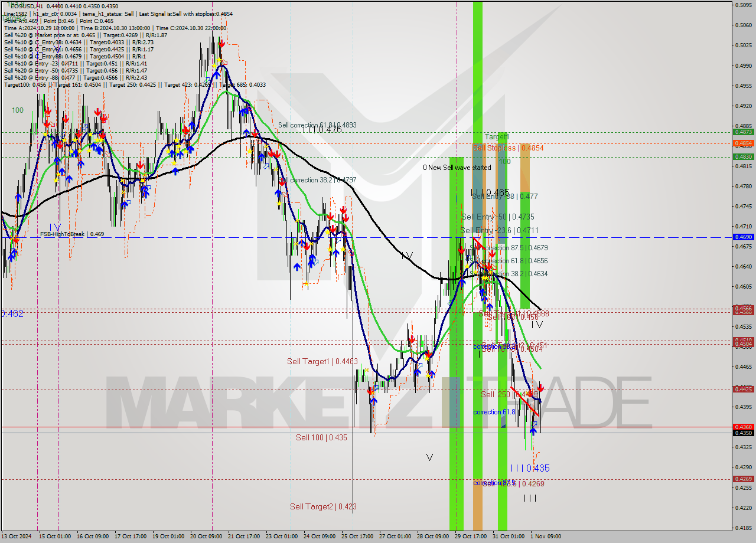Click the 'Target100: 0.456' targets summary line
756x543 pixels.
(135, 84)
